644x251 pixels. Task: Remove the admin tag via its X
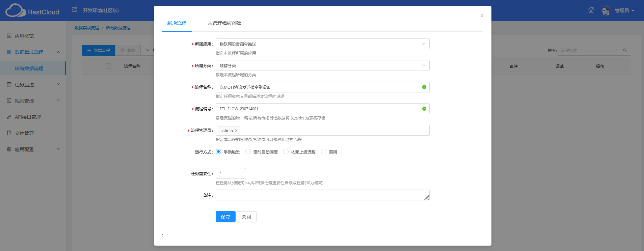(x=236, y=131)
